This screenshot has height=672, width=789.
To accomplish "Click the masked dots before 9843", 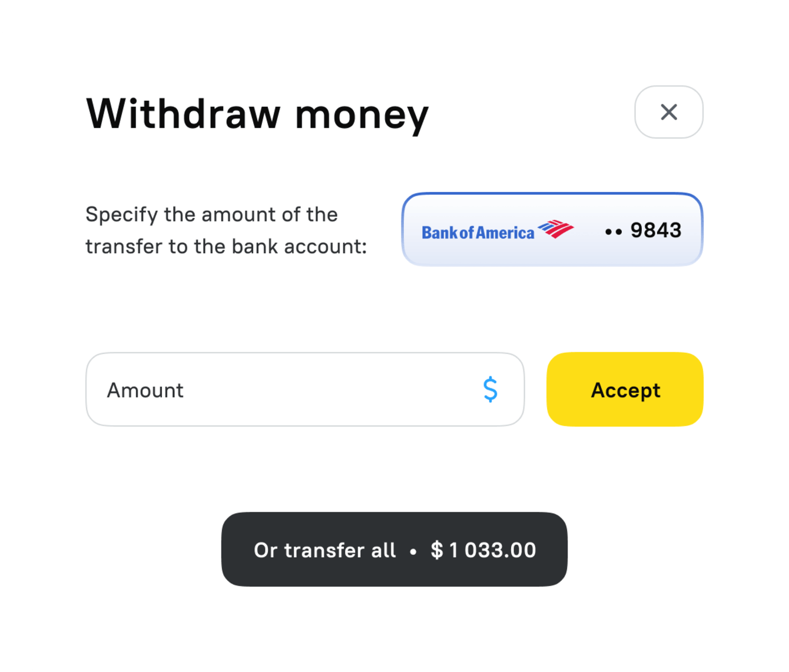I will coord(613,232).
